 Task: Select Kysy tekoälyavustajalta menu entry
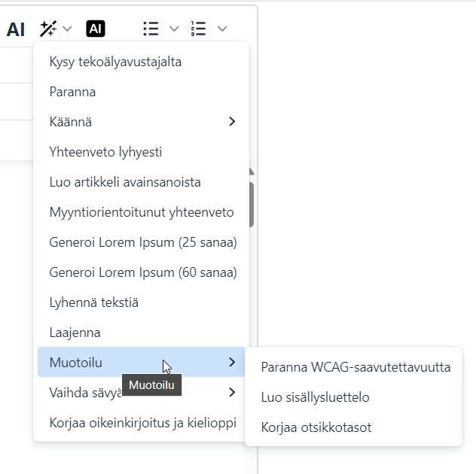141,62
